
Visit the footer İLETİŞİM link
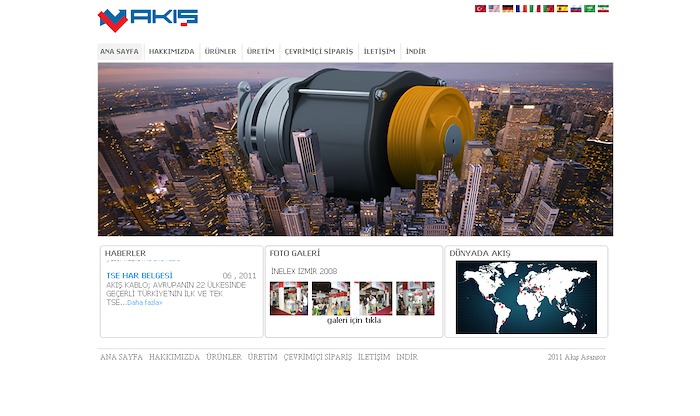coord(374,357)
